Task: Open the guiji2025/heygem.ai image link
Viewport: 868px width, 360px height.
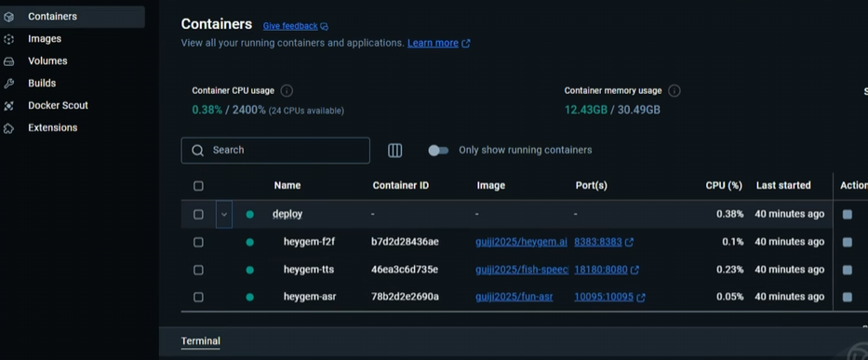Action: point(522,242)
